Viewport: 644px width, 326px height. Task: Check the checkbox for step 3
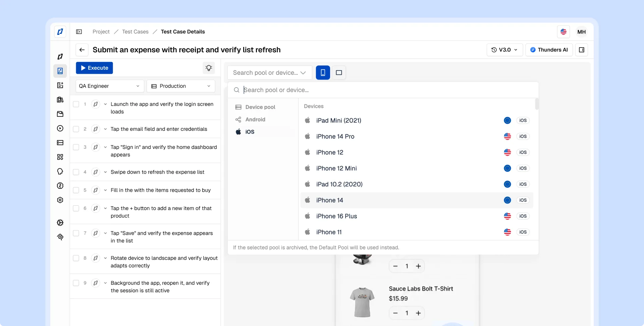[76, 147]
